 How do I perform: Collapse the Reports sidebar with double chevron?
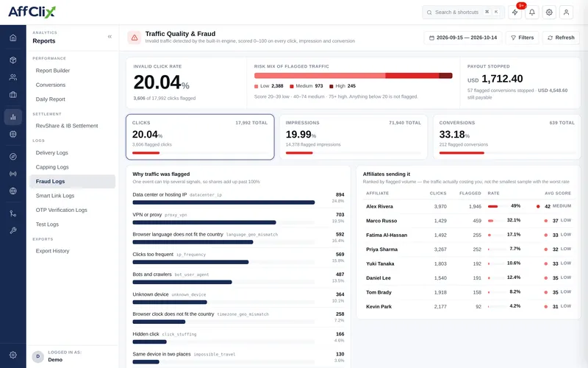click(110, 36)
